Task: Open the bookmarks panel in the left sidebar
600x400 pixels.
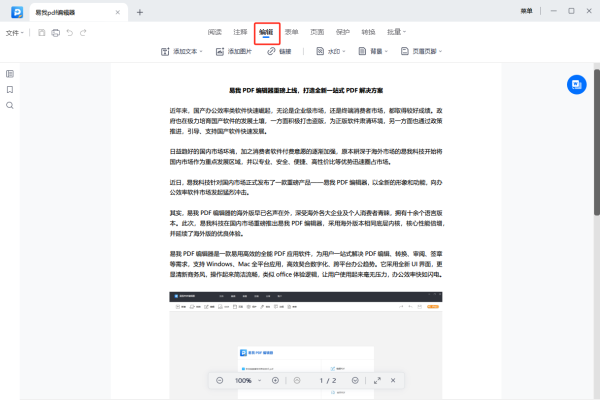Action: click(10, 90)
